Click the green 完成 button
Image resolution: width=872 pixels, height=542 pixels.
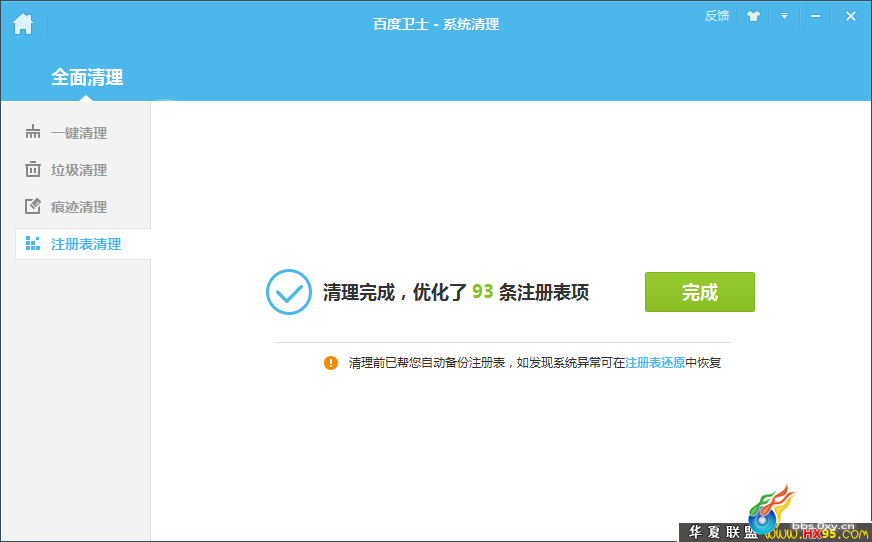700,292
